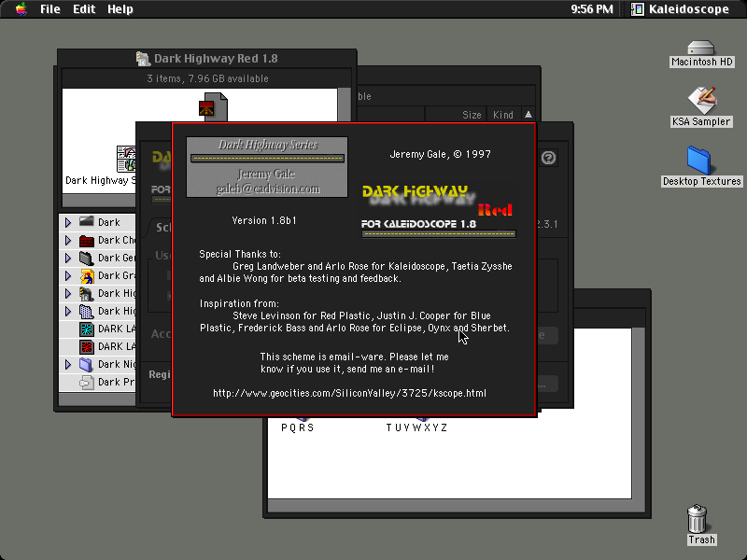Screen dimensions: 747x560
Task: Select the red highway document icon
Action: pos(213,106)
